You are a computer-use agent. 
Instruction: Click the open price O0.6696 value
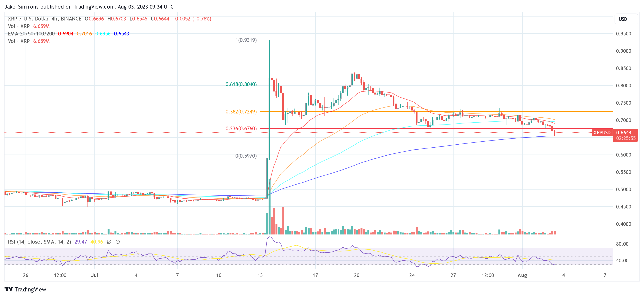click(94, 19)
